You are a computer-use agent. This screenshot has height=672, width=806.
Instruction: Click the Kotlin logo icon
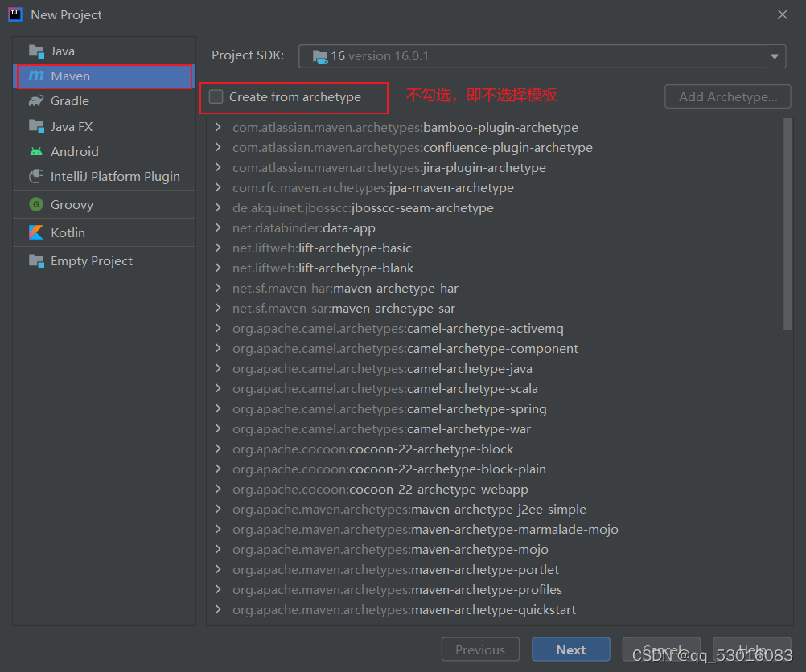pos(36,233)
